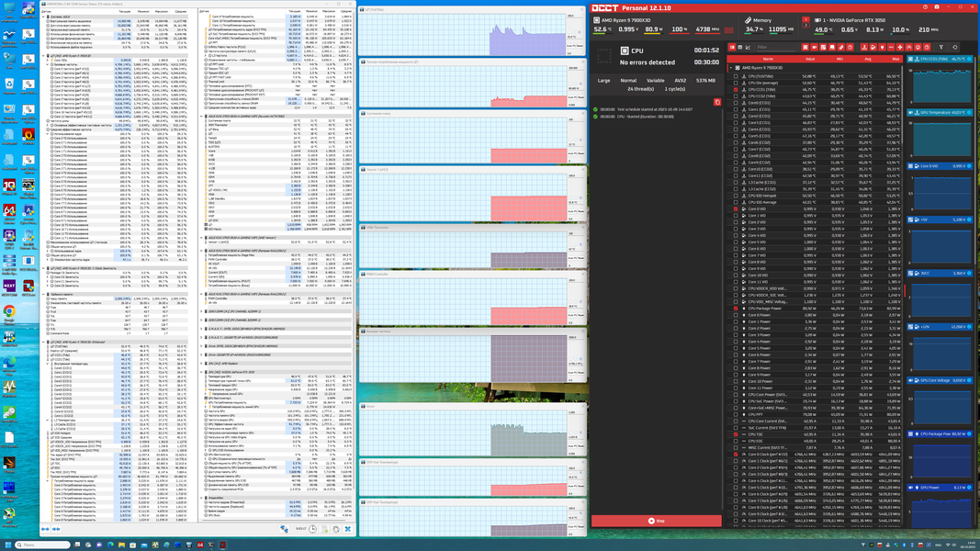Collapse the Тайминги памяти section in HWiNFO
980x551 pixels.
tap(44, 294)
